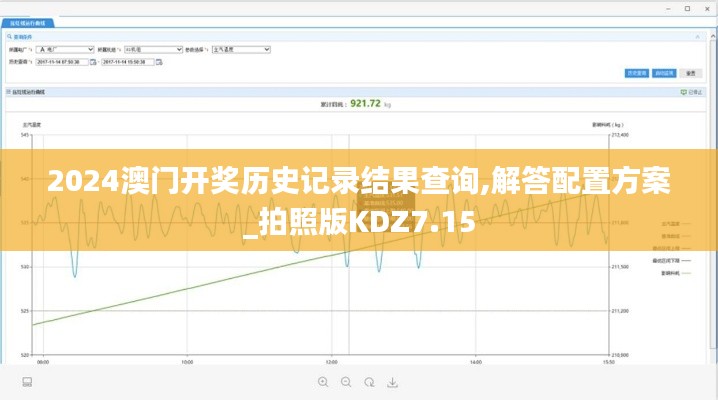Click the gray reset button
Image resolution: width=718 pixels, height=400 pixels.
coord(691,73)
